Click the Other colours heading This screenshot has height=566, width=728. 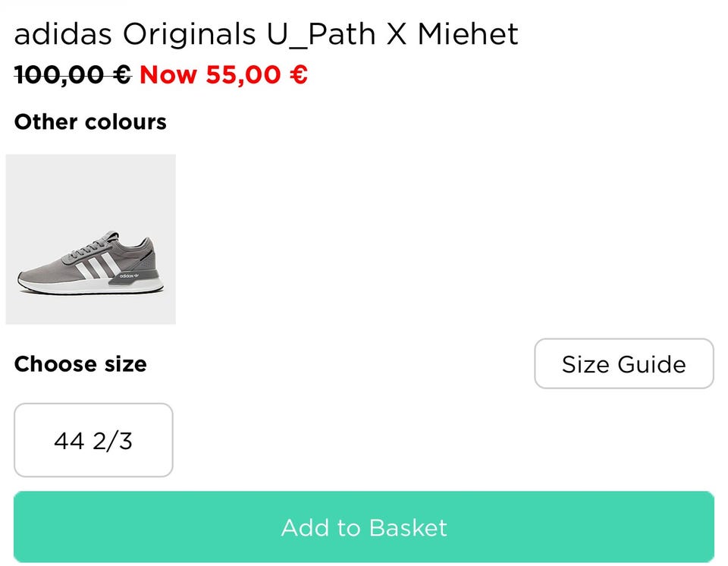click(x=90, y=121)
